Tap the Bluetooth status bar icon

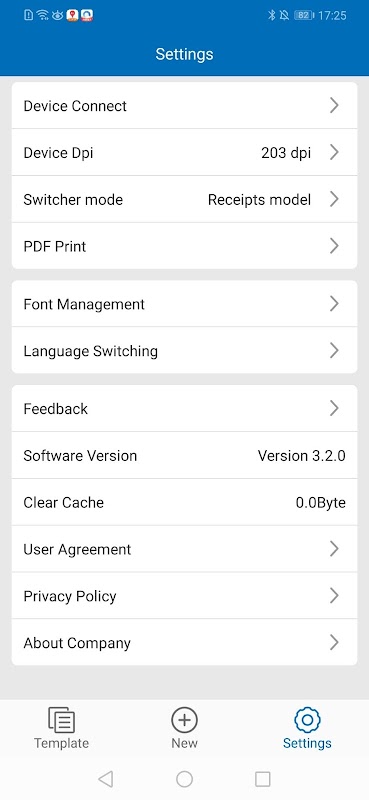pos(272,15)
